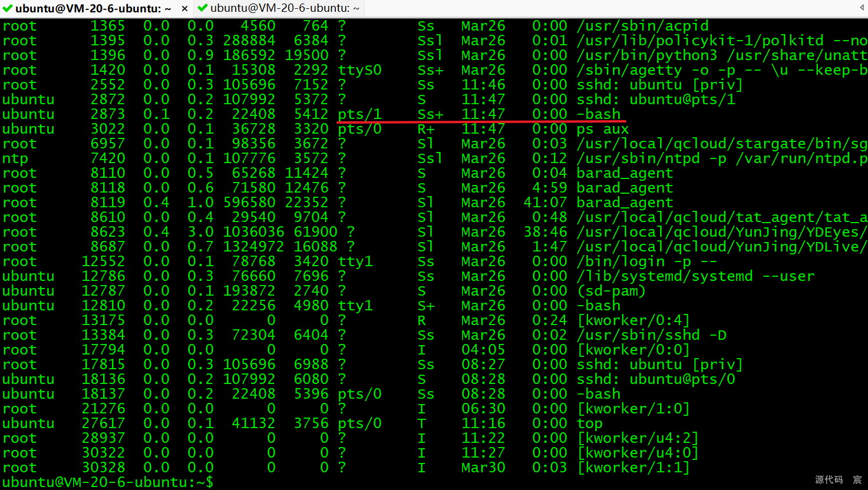Click the 'sshd: ubuntu@pts/0' command text
Viewport: 868px width, 490px height.
click(x=656, y=379)
